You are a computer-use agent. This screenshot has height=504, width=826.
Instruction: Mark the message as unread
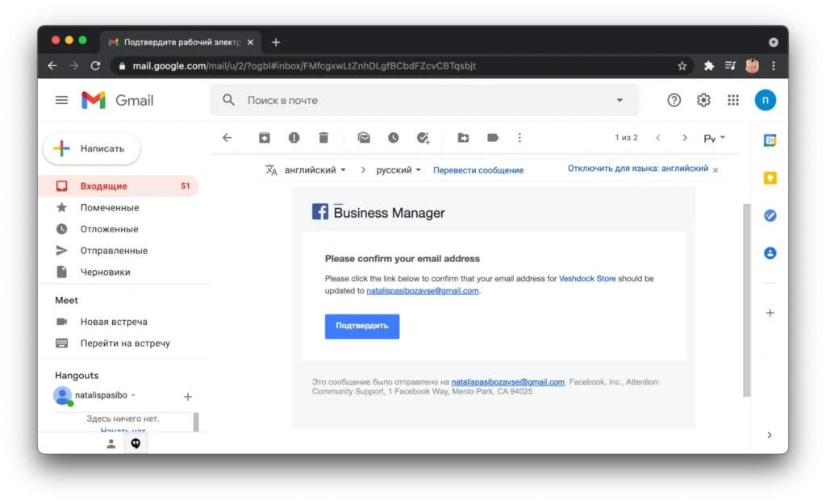click(x=364, y=138)
